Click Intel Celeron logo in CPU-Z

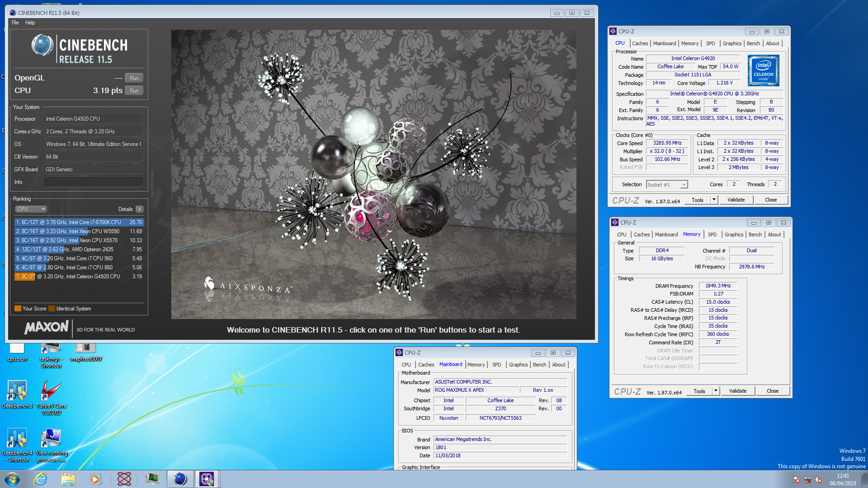click(764, 70)
